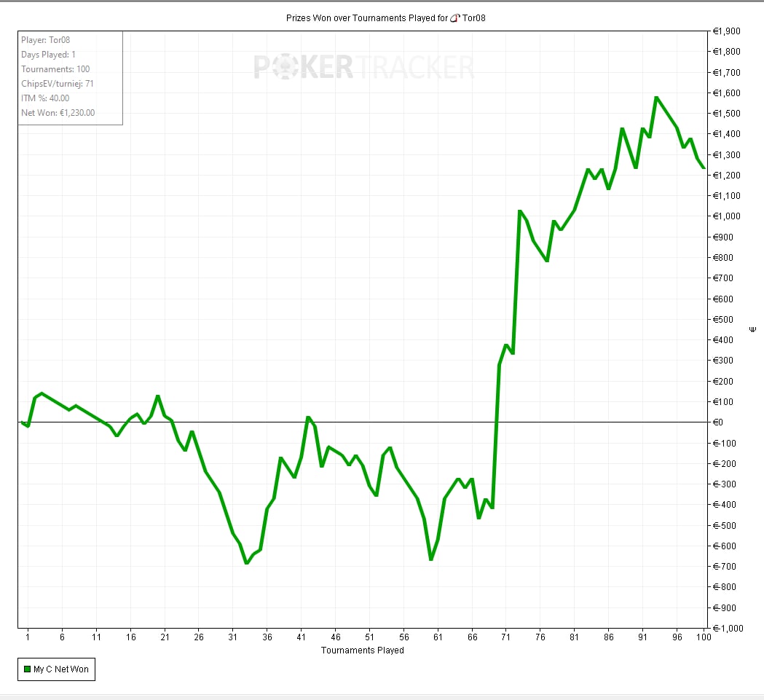
Task: Click the graph line's highest peak near €1,600
Action: click(656, 97)
